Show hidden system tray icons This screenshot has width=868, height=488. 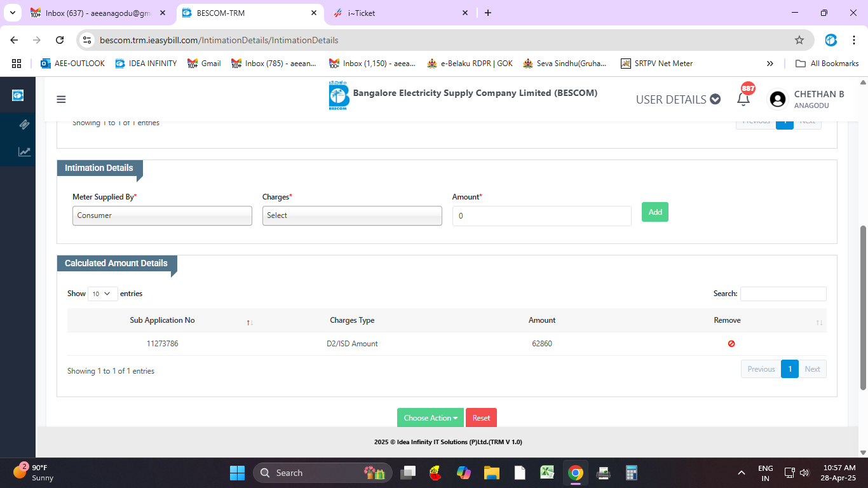(x=742, y=473)
